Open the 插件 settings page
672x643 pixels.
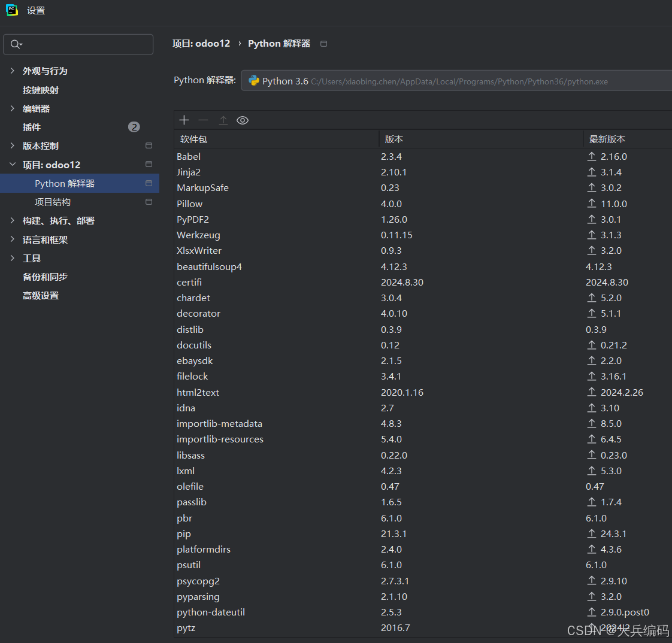31,128
